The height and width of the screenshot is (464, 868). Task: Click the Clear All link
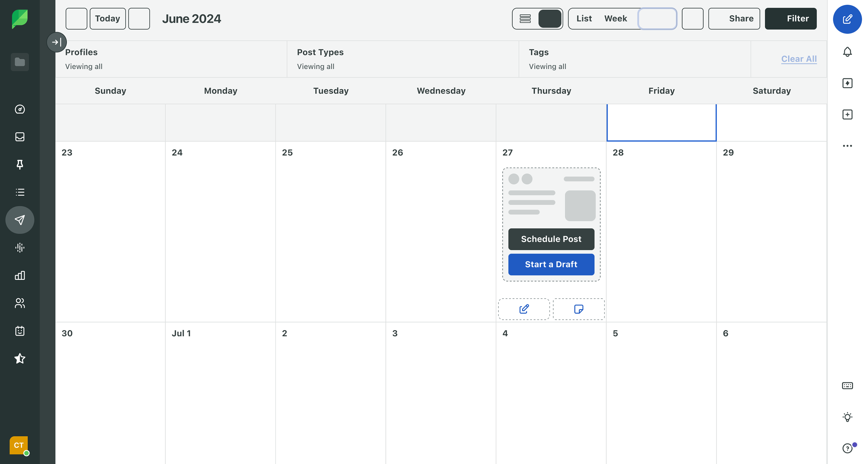799,59
